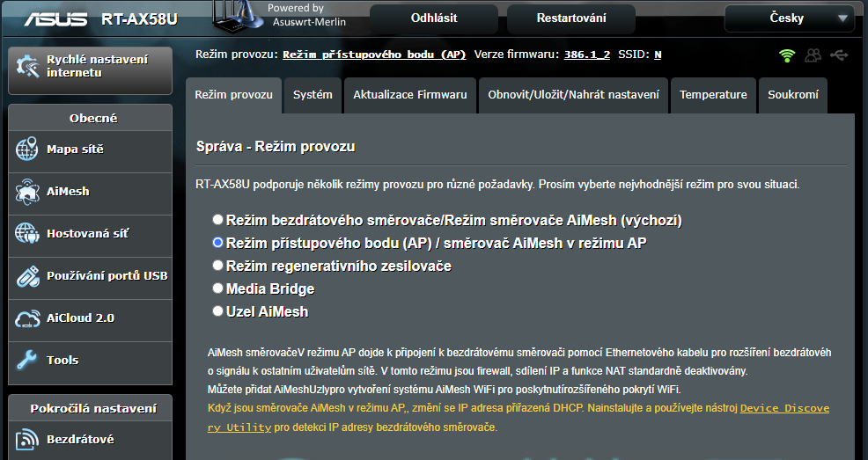Click the Správa - Režim provozu heading
The width and height of the screenshot is (868, 460).
point(276,147)
